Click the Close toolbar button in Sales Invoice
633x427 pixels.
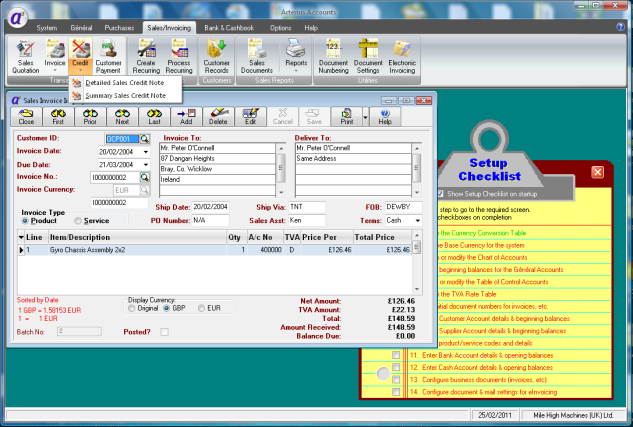(x=26, y=117)
